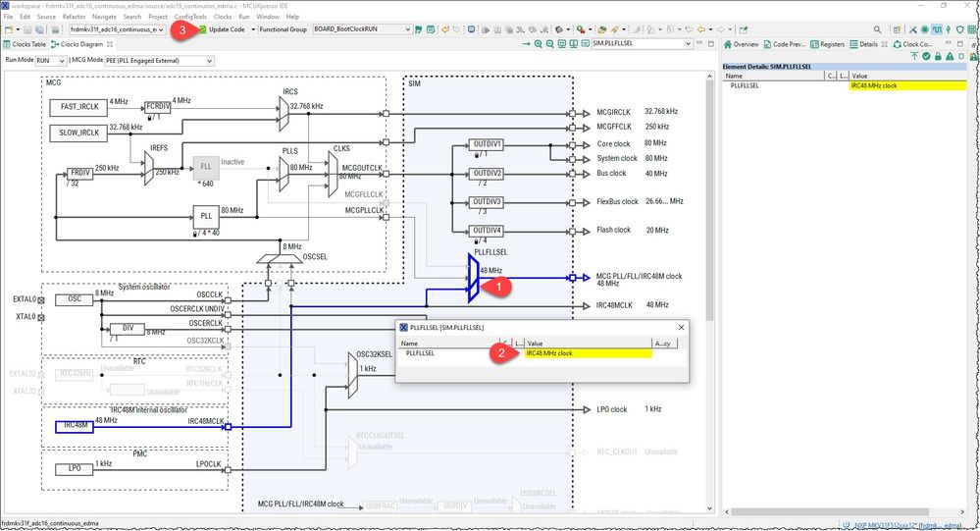Open the Clocks tool perspective icon
The height and width of the screenshot is (531, 980).
click(x=936, y=29)
